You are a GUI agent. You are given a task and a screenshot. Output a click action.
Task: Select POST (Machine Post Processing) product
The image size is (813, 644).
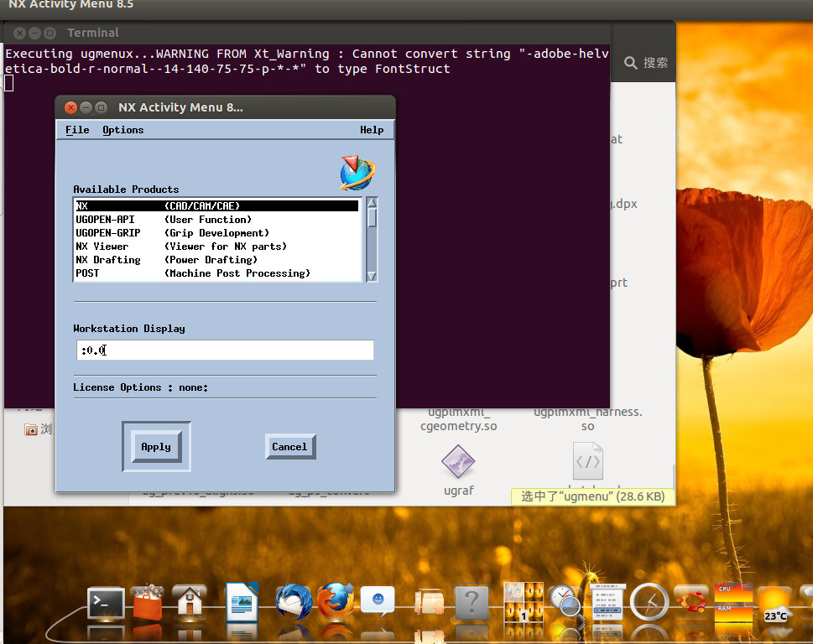[216, 273]
